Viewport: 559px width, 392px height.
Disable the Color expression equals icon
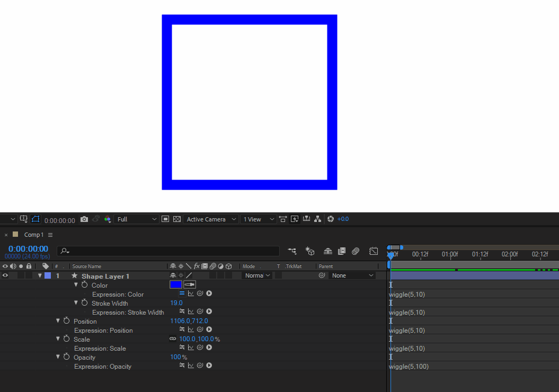pos(182,293)
